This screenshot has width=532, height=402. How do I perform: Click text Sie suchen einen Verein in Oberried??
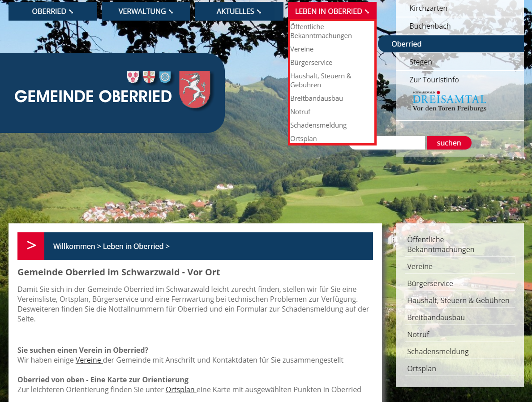[83, 350]
